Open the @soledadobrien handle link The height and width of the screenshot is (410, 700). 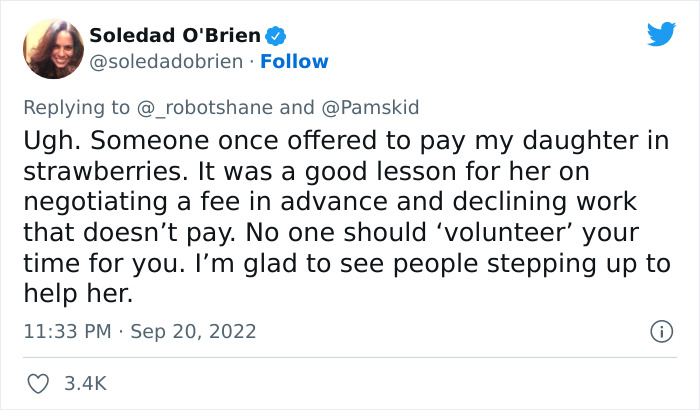pyautogui.click(x=166, y=61)
